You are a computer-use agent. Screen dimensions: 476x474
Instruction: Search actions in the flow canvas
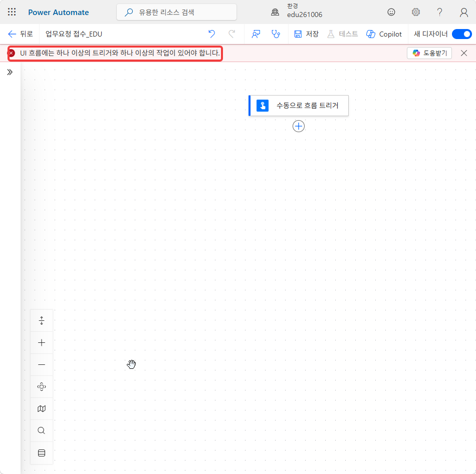[42, 430]
